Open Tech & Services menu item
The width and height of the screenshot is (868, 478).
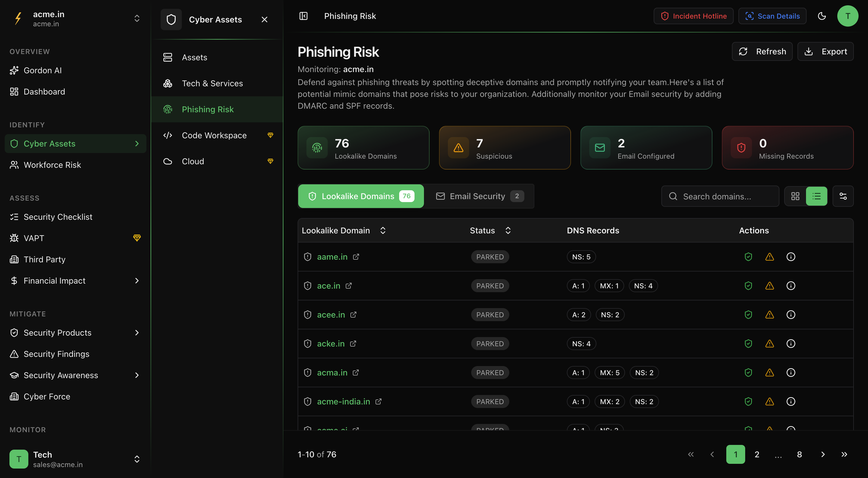pos(212,83)
